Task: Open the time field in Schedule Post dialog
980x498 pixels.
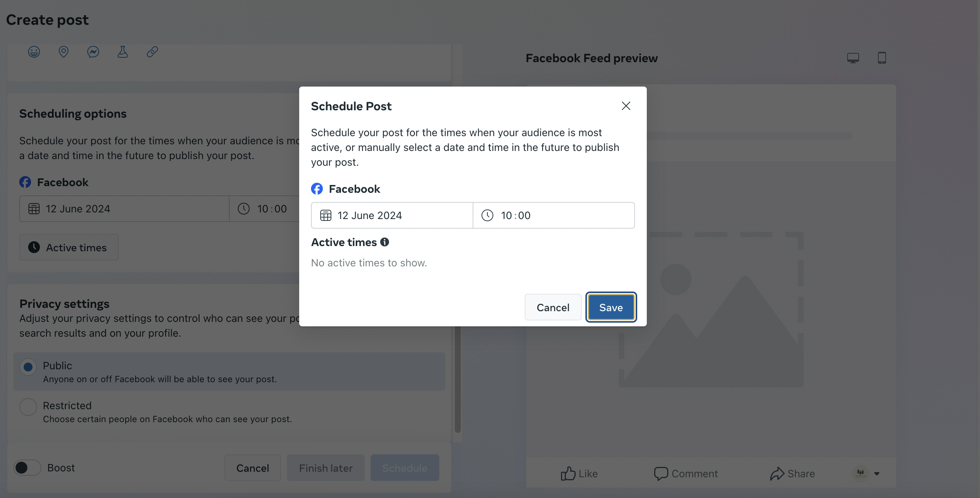Action: (x=554, y=215)
